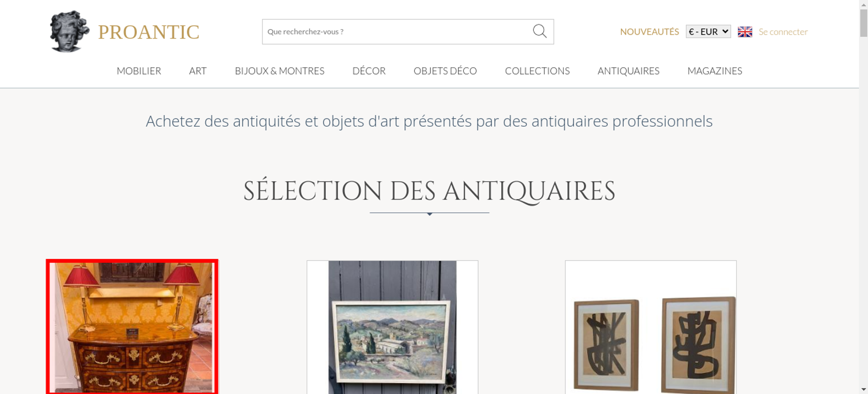Click the PROANTIC site title
Image resolution: width=868 pixels, height=394 pixels.
148,32
